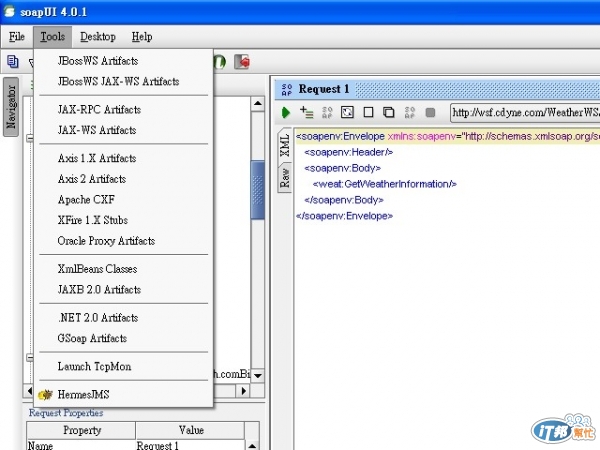Click the grey stop request button
The height and width of the screenshot is (450, 600).
[x=430, y=112]
